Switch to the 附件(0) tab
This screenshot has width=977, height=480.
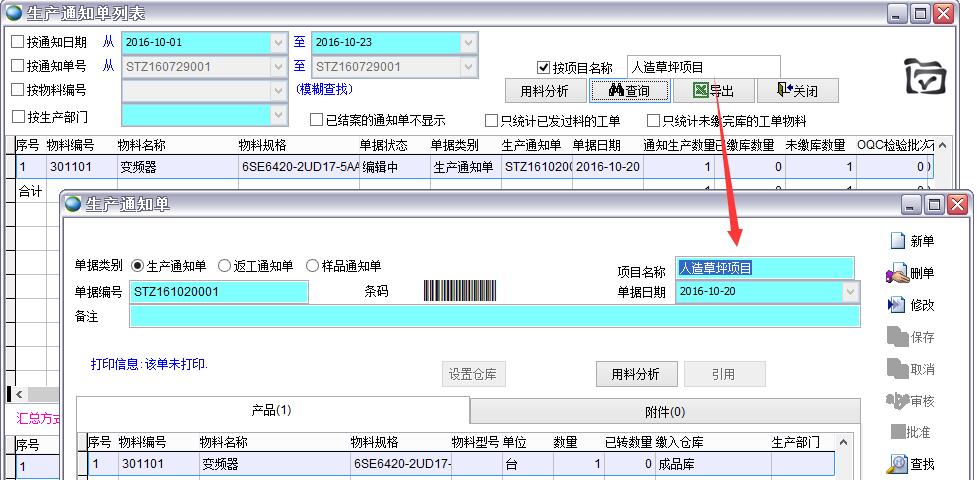[x=665, y=411]
